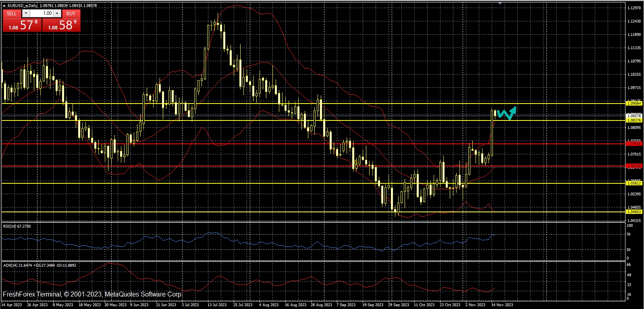Screen dimensions: 644x309
Task: Click the chart shift triangle marker at top
Action: tap(500, 3)
